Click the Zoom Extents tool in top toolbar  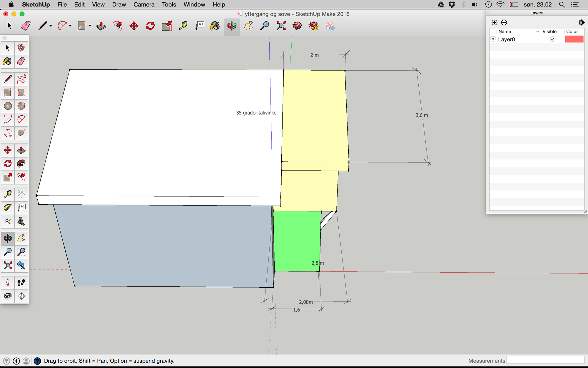pos(281,26)
